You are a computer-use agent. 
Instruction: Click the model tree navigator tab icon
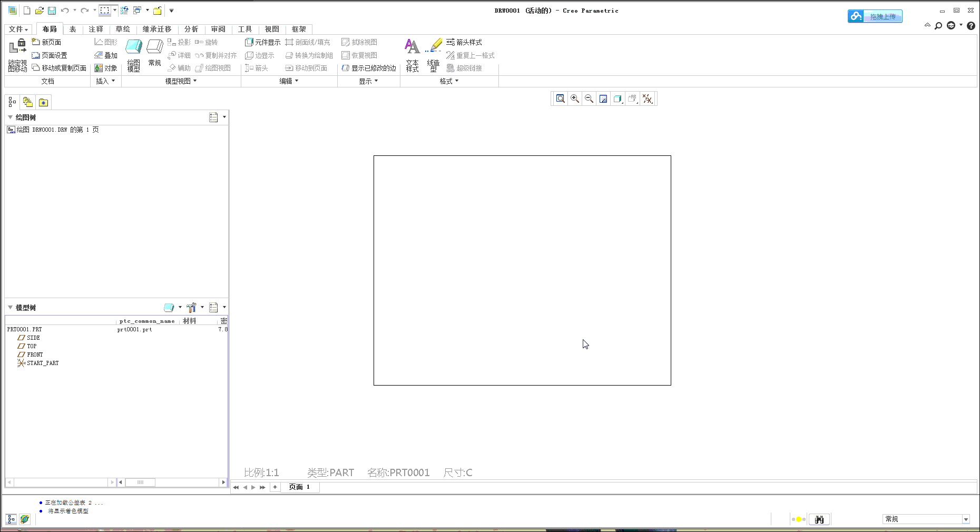pyautogui.click(x=12, y=102)
